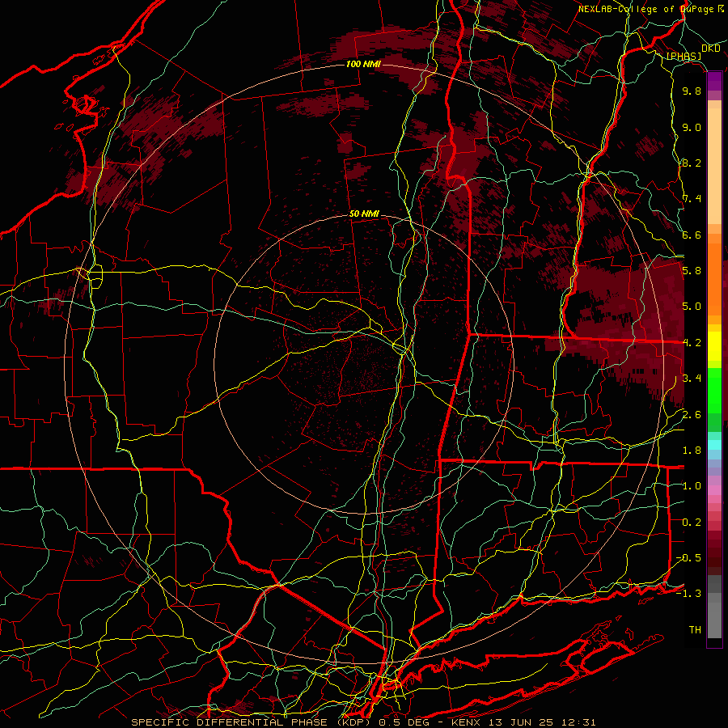Click the 0.2 color scale value
728x728 pixels.
[x=692, y=523]
